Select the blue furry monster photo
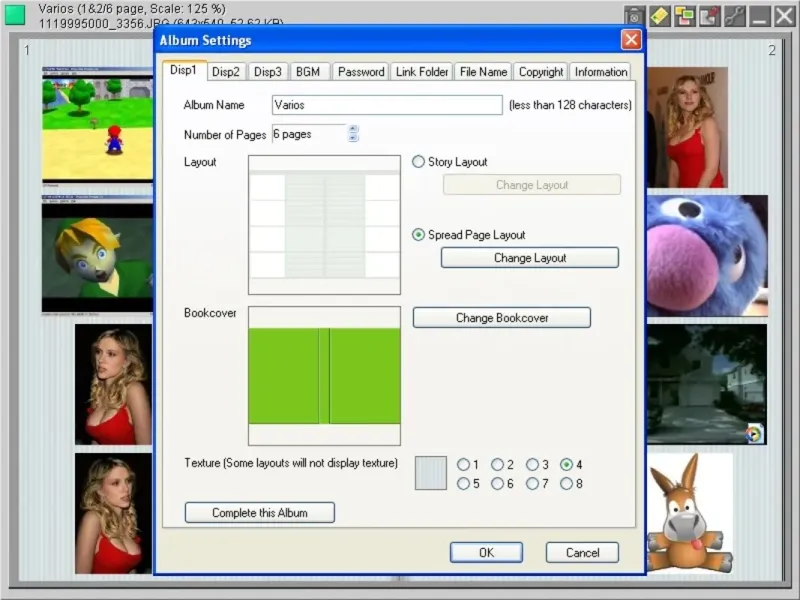This screenshot has width=800, height=600. pos(707,256)
